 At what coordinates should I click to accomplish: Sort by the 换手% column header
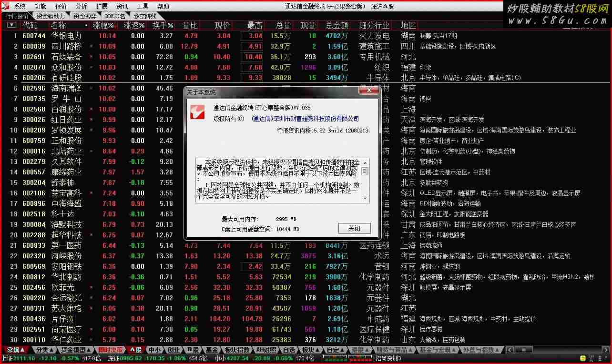[x=163, y=25]
